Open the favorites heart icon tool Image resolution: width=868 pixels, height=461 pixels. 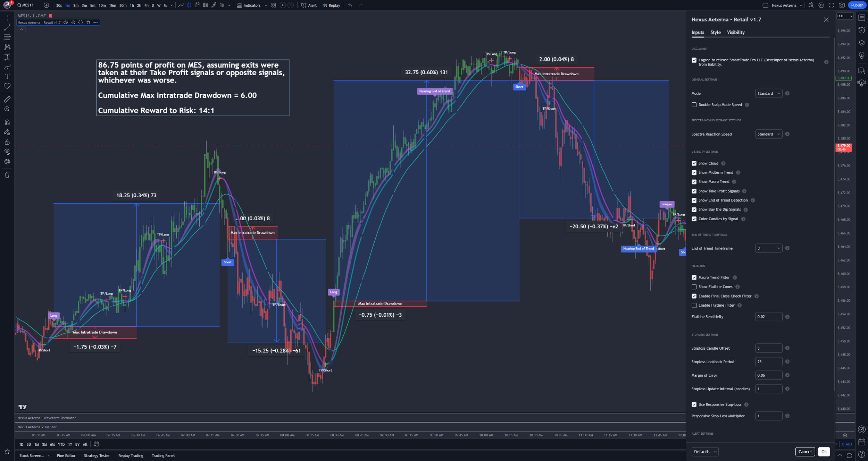click(7, 86)
